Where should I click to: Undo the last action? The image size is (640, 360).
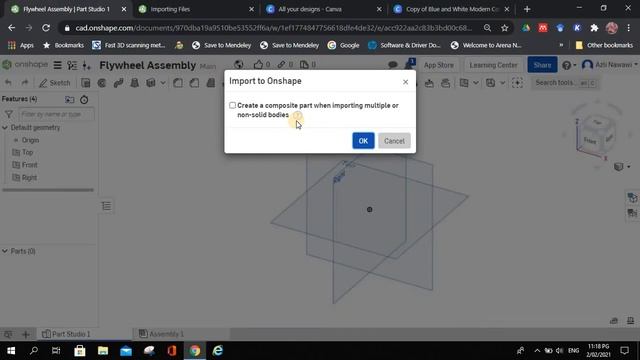(x=8, y=83)
